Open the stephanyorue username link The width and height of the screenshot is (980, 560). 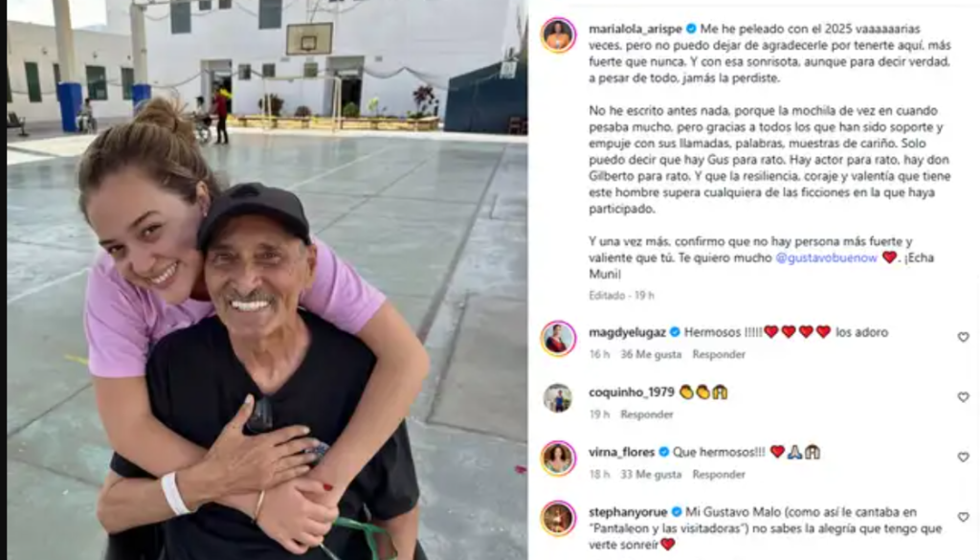point(628,512)
